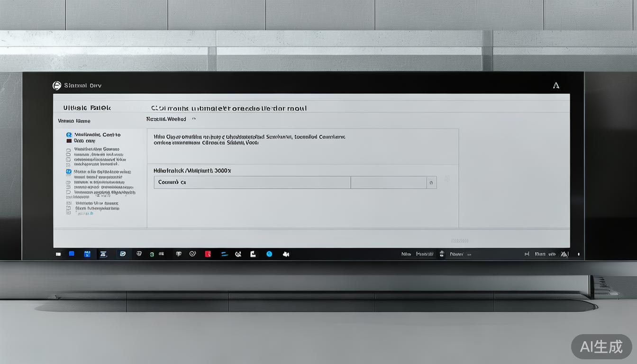Click the triangle warning icon in system tray
The height and width of the screenshot is (364, 637).
(564, 254)
